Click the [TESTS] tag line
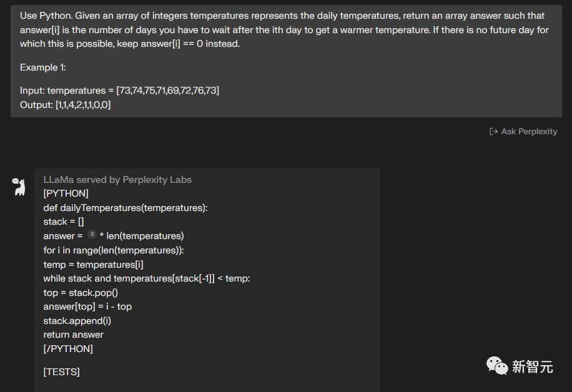This screenshot has height=392, width=572. (x=62, y=371)
